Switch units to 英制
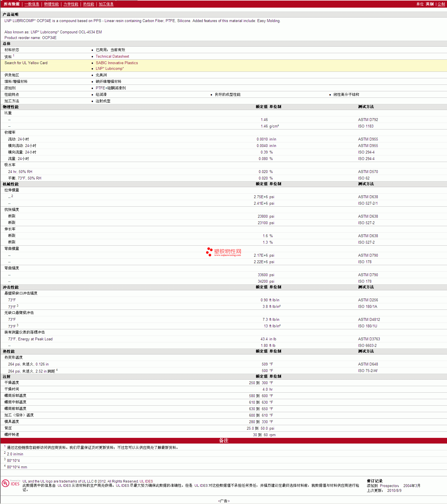Viewport: 447px width, 504px height. tap(430, 4)
